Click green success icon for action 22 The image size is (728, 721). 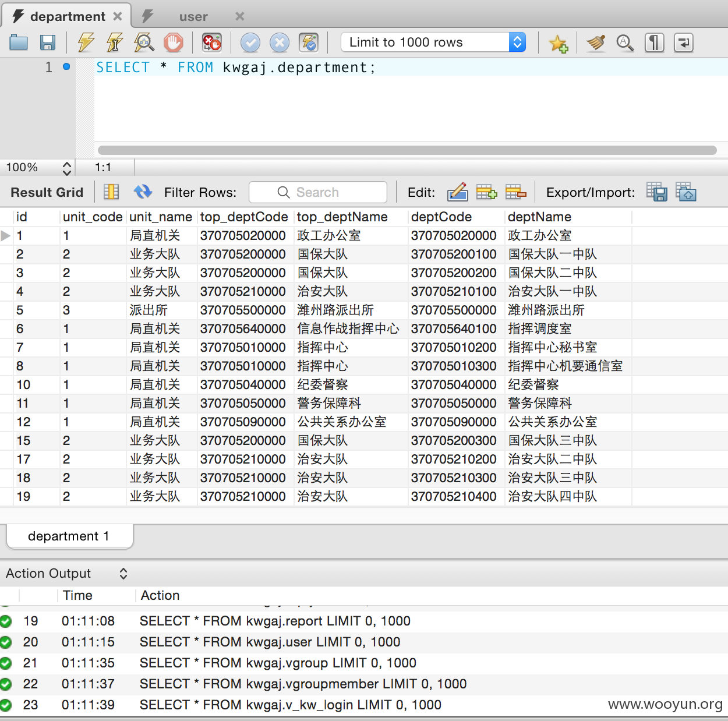coord(6,684)
